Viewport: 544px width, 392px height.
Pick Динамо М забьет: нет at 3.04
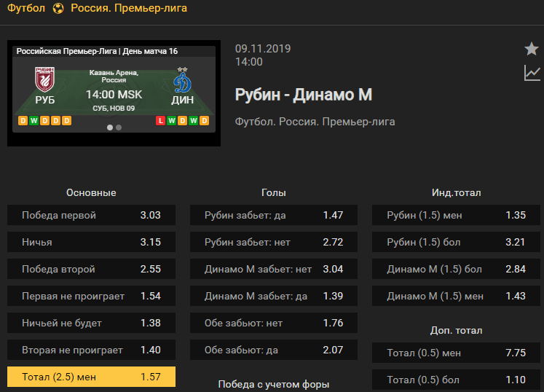[274, 269]
